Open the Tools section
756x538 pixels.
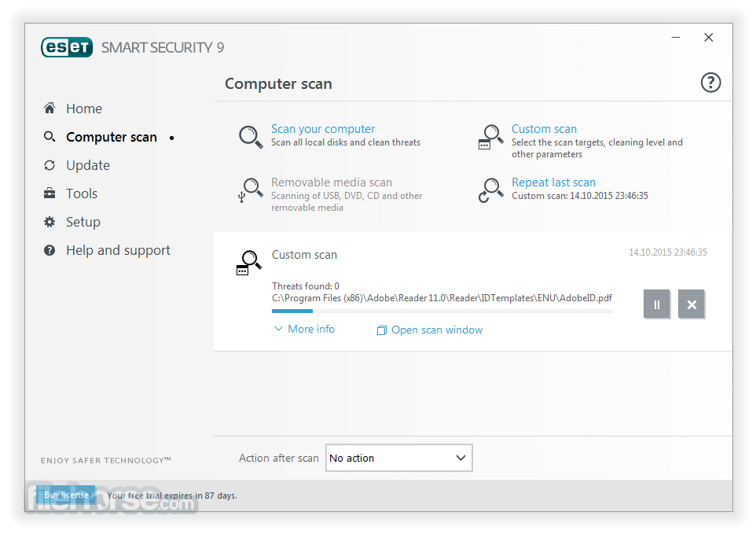click(82, 193)
